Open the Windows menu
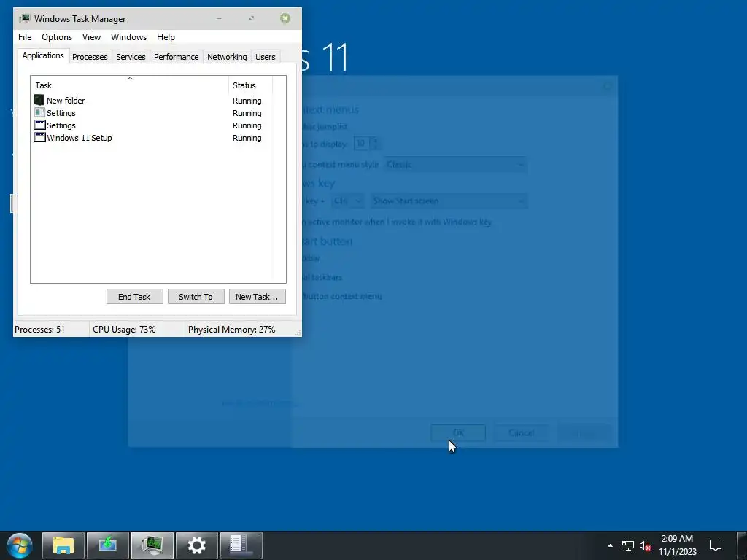The image size is (747, 560). click(x=128, y=37)
